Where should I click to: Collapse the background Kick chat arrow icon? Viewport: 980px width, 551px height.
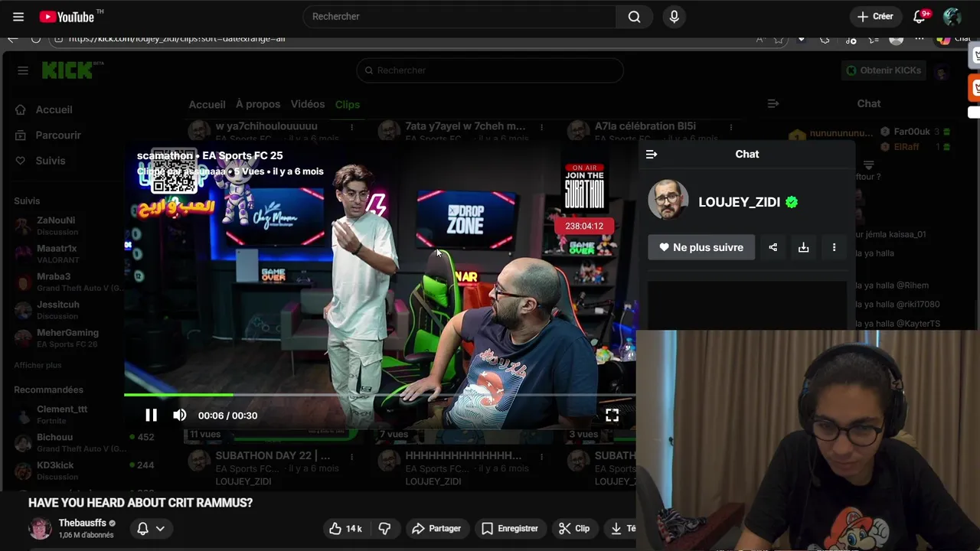pos(773,103)
